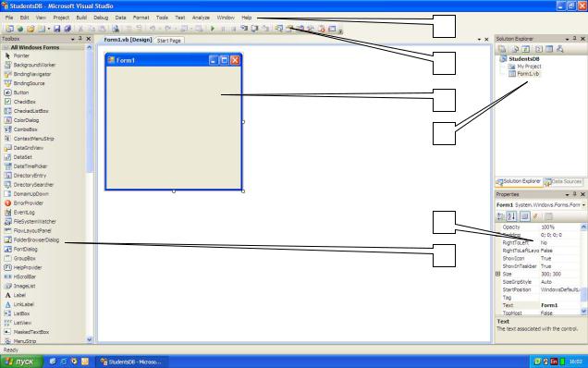Open Properties object selector dropdown
Image resolution: width=588 pixels, height=368 pixels.
[583, 205]
